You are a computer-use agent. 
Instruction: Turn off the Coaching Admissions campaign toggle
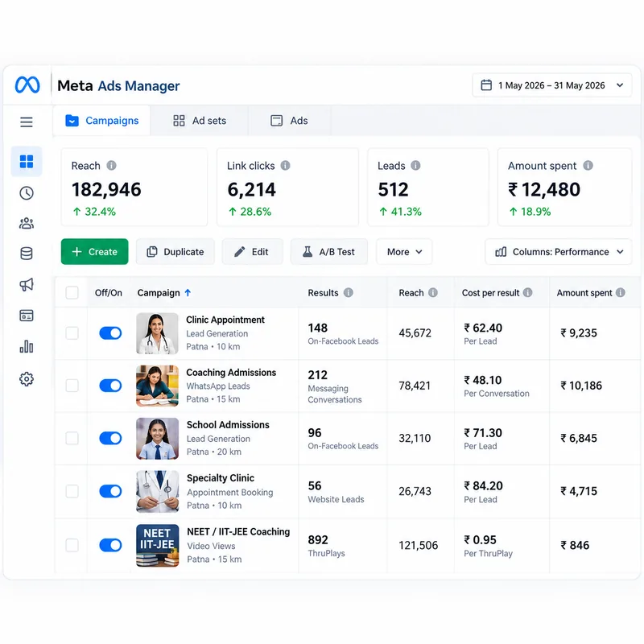point(110,386)
